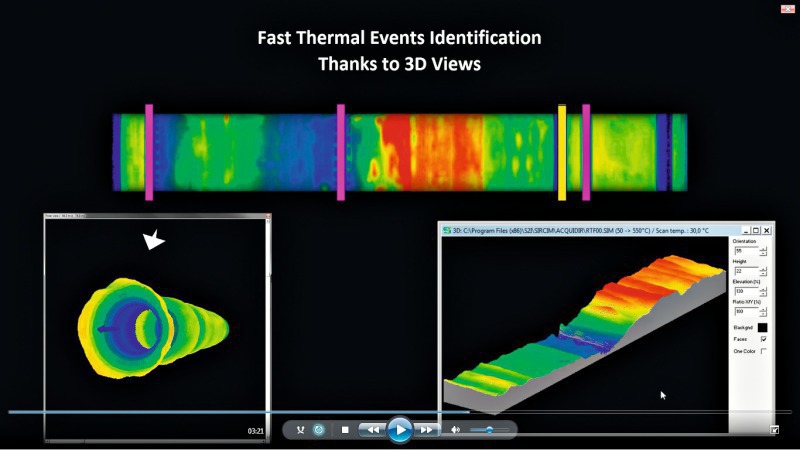Click the Fast Forward button
The height and width of the screenshot is (450, 800).
427,430
